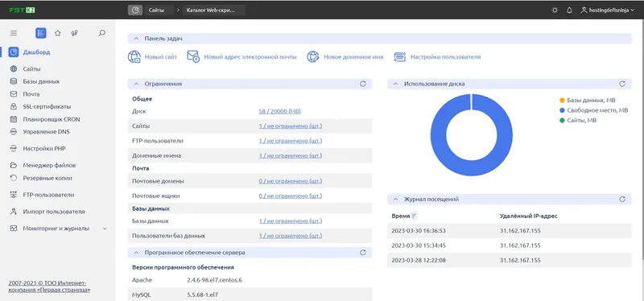Image resolution: width=644 pixels, height=301 pixels.
Task: Open the ТОО Интернет-компания footer link
Action: point(49,287)
